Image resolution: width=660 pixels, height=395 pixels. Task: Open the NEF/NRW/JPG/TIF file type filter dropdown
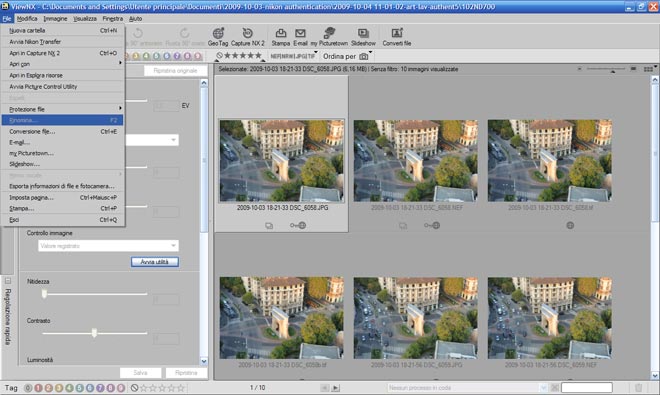click(293, 56)
